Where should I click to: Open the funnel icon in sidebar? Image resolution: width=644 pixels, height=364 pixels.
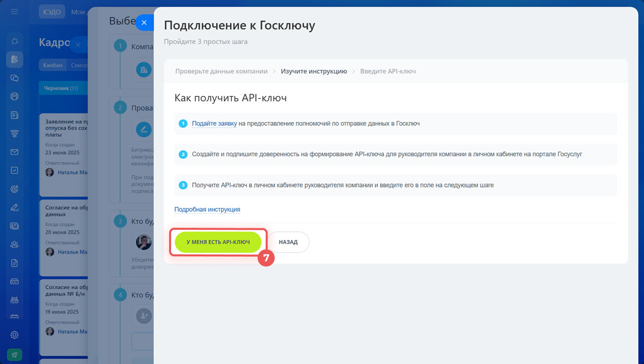click(x=15, y=133)
